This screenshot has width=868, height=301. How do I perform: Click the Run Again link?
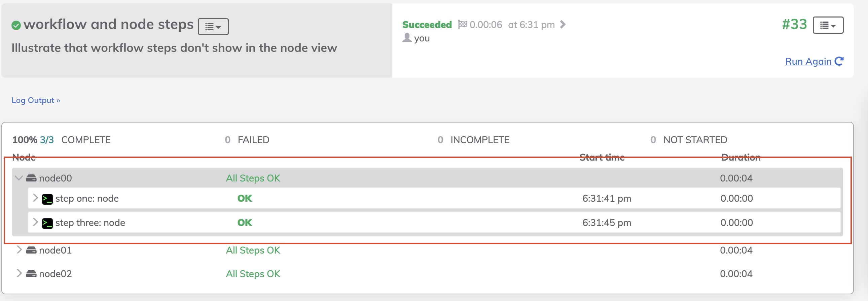810,61
